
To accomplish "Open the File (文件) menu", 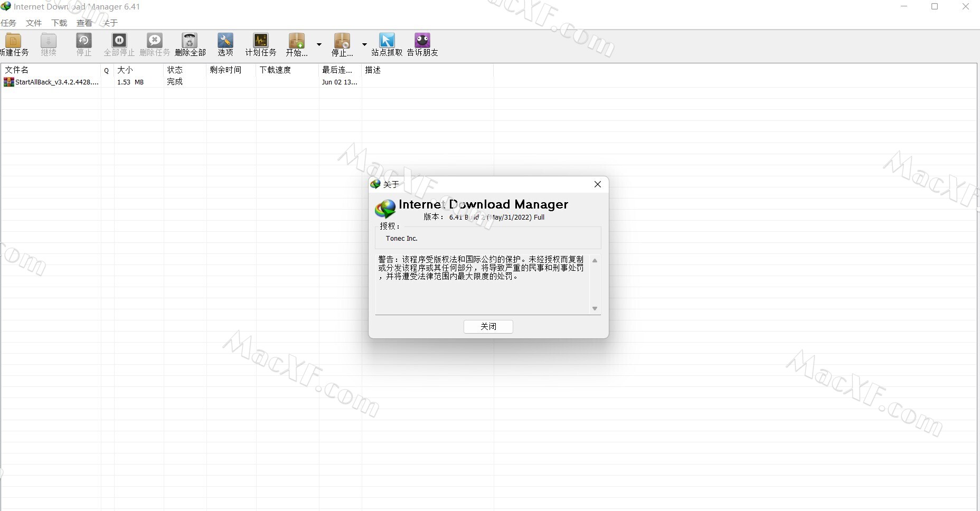I will point(34,23).
